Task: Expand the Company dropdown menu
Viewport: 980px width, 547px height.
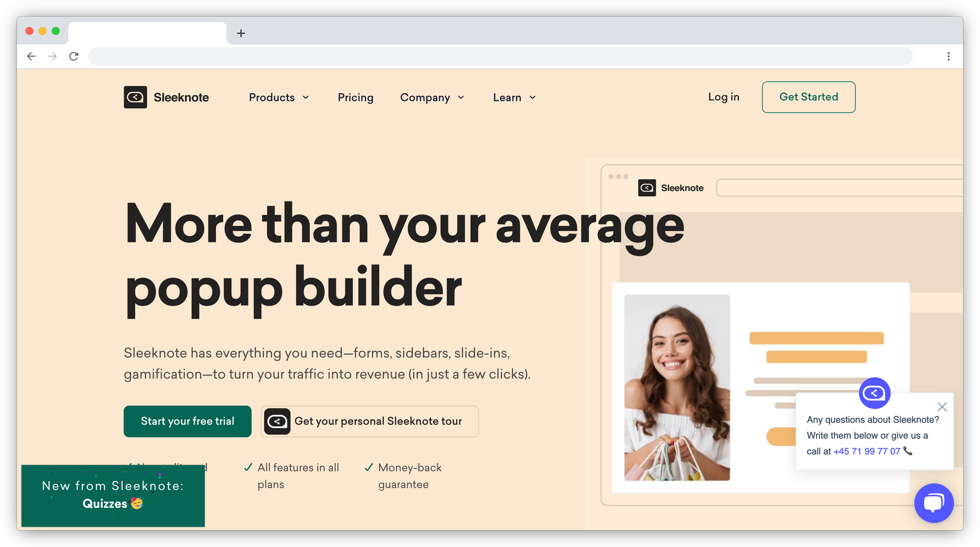Action: click(432, 97)
